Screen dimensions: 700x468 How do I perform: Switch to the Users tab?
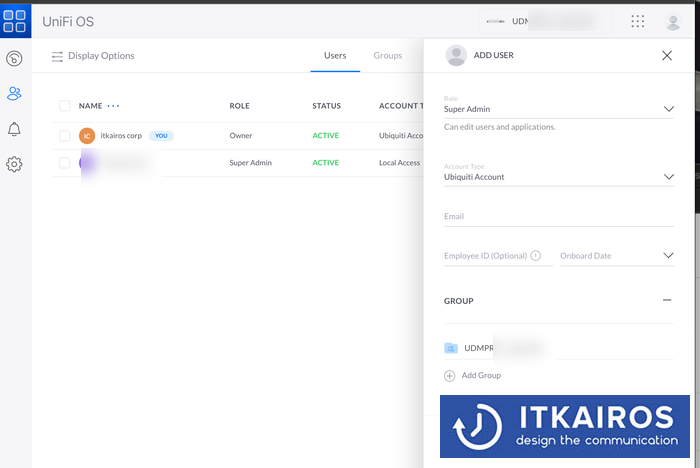pos(335,55)
